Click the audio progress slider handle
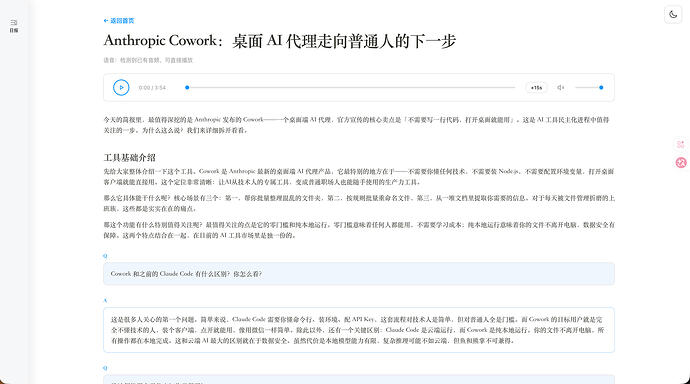Screen dimensions: 690x384 coord(187,88)
